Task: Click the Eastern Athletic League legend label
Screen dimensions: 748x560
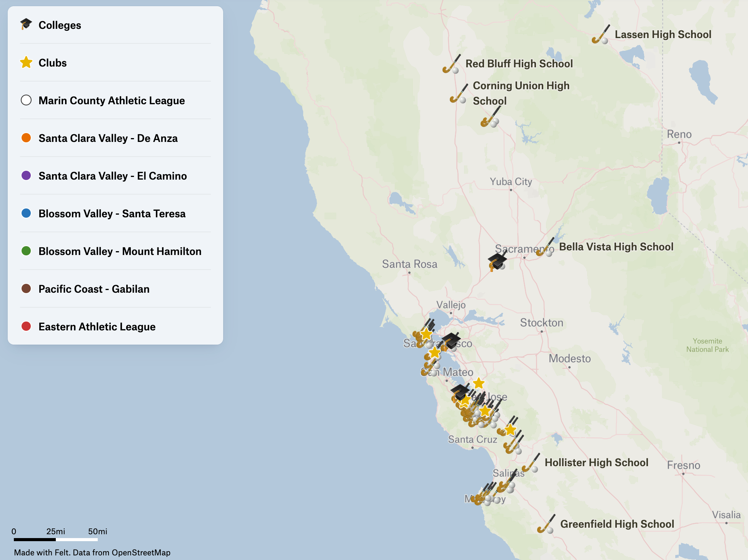Action: click(x=97, y=327)
